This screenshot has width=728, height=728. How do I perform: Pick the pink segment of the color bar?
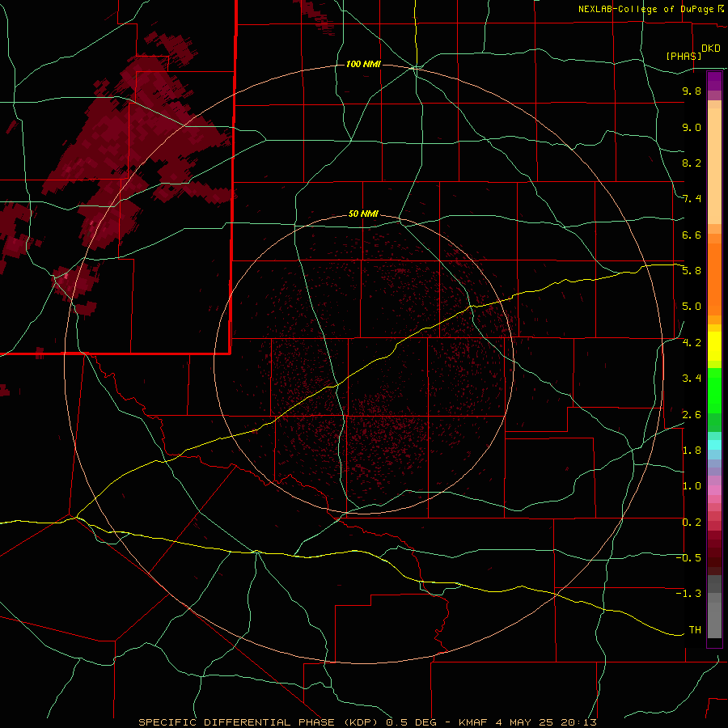(x=714, y=490)
